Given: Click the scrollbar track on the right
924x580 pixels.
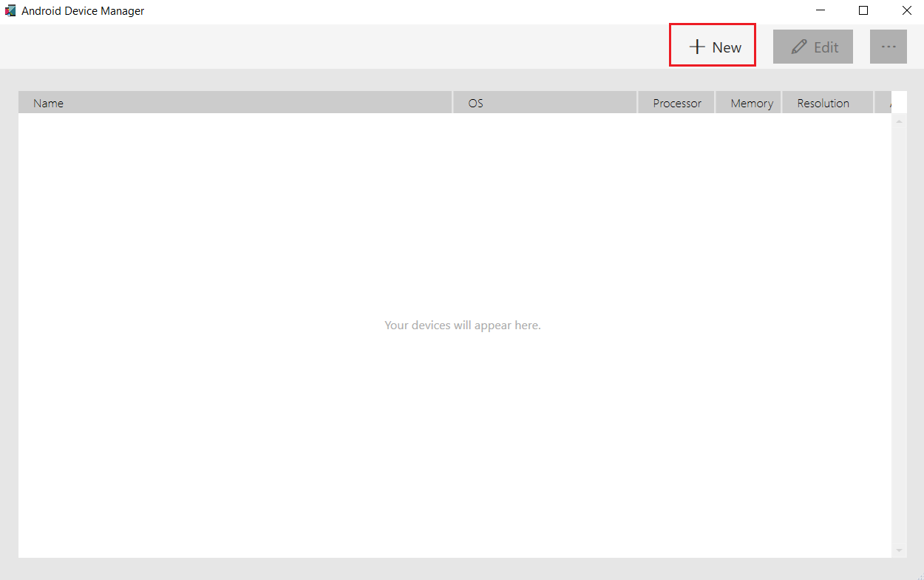Looking at the screenshot, I should [899, 333].
